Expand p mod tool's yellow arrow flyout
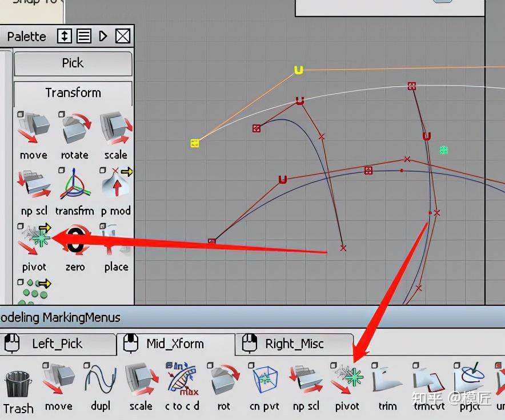This screenshot has width=505, height=420. click(x=127, y=172)
